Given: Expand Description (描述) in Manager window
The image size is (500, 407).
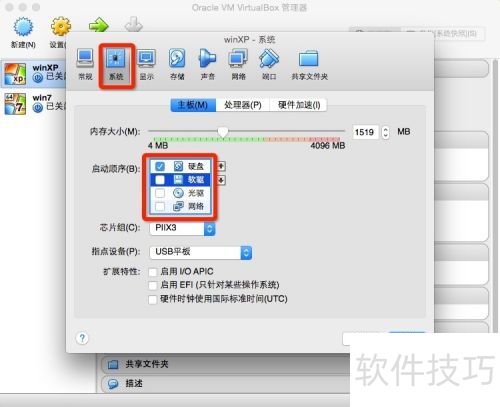Looking at the screenshot, I should coord(225,384).
